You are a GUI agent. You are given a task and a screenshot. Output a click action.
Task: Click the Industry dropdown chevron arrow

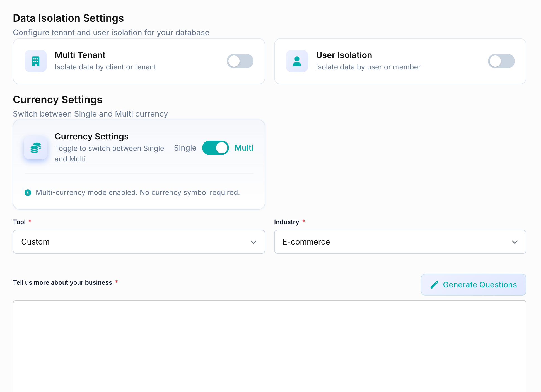(x=515, y=242)
